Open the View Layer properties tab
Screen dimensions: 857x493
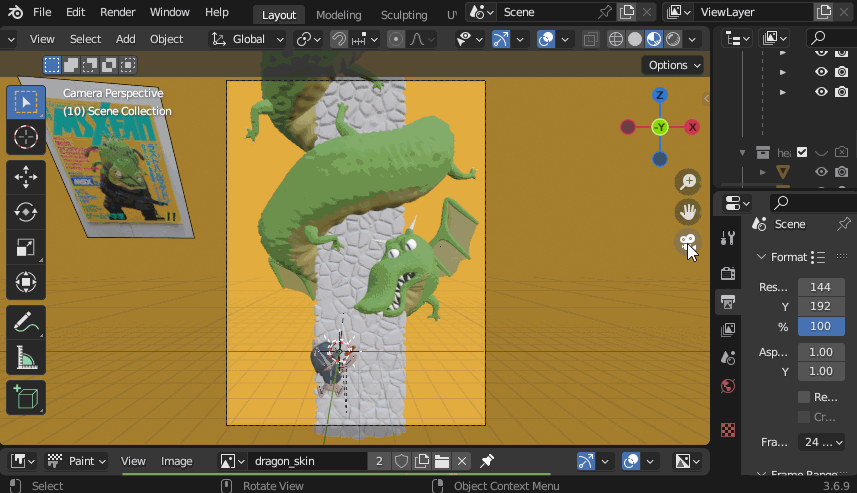[x=728, y=330]
